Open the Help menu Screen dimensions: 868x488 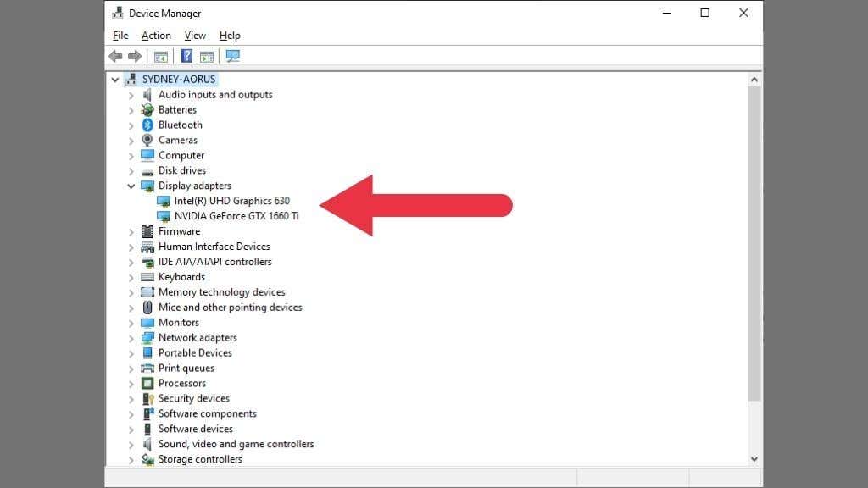tap(230, 36)
